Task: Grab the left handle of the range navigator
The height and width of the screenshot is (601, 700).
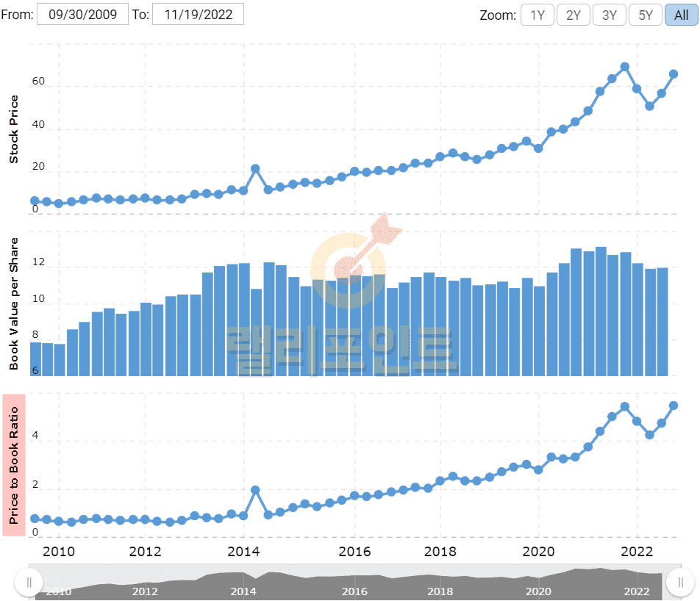Action: (29, 583)
